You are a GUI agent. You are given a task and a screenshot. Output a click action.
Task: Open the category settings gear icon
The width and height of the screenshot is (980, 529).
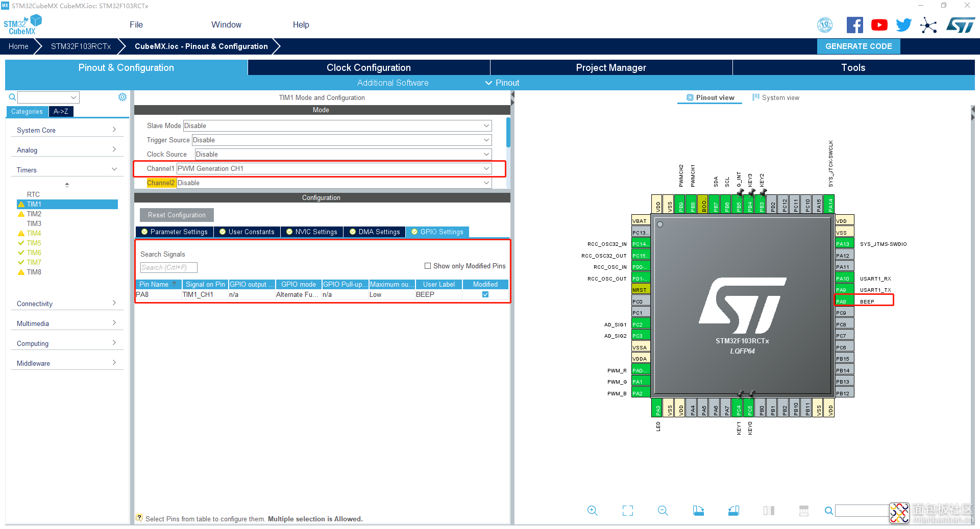[122, 97]
